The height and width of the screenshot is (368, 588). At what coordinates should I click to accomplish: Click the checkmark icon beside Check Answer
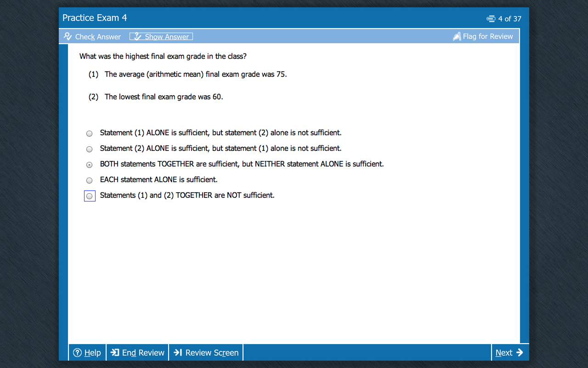click(x=68, y=36)
